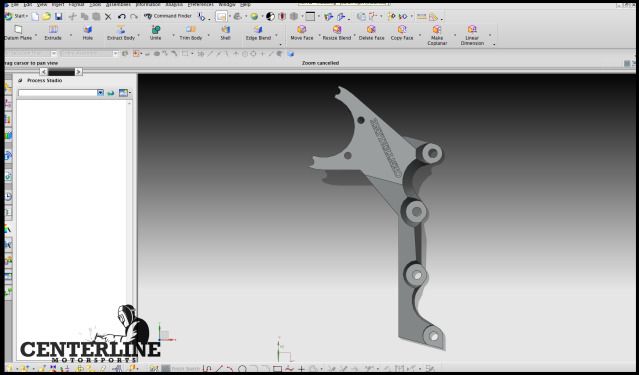Open the Command Finder
The height and width of the screenshot is (375, 639).
pyautogui.click(x=168, y=16)
